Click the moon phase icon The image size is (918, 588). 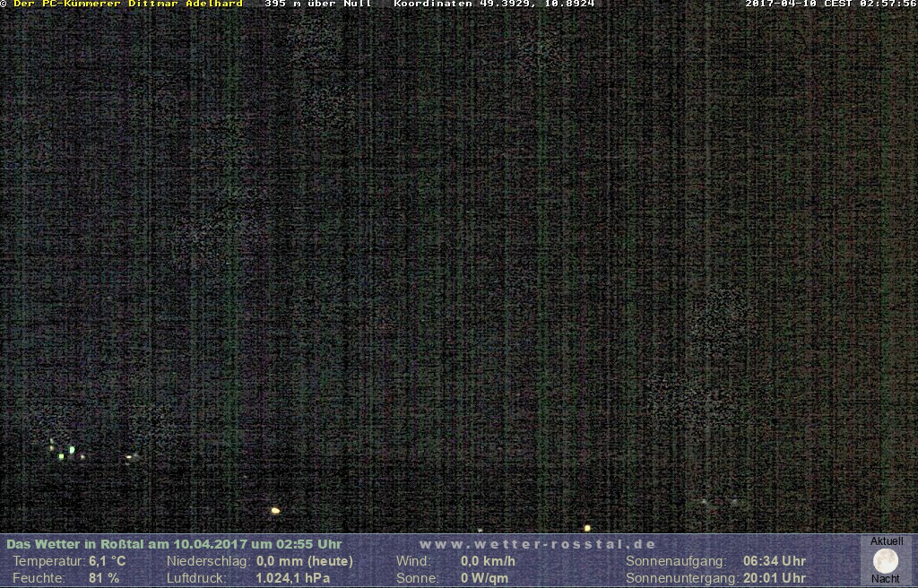pos(885,561)
